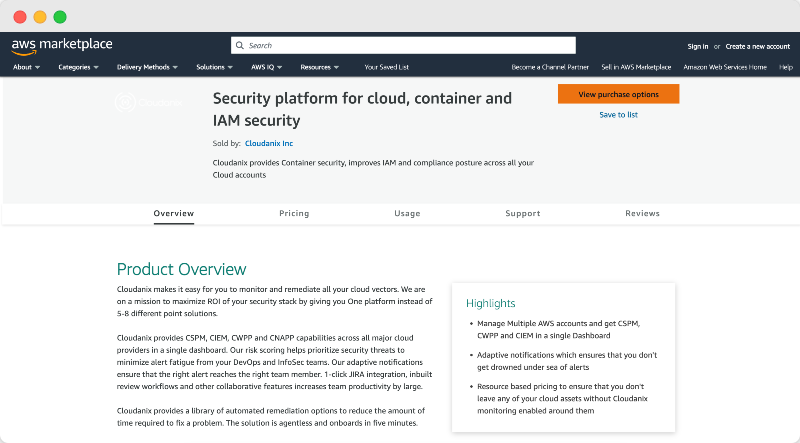Click the red close window button
This screenshot has width=800, height=443.
[x=20, y=17]
